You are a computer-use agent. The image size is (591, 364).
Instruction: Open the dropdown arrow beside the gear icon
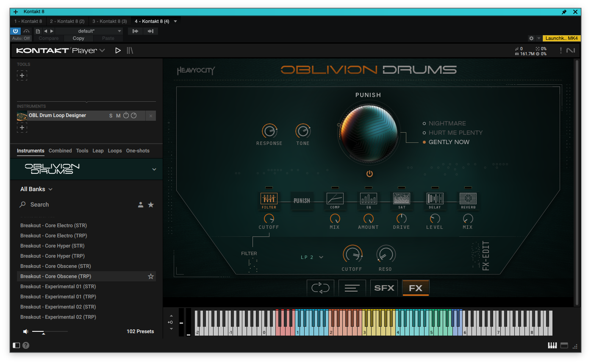click(539, 38)
